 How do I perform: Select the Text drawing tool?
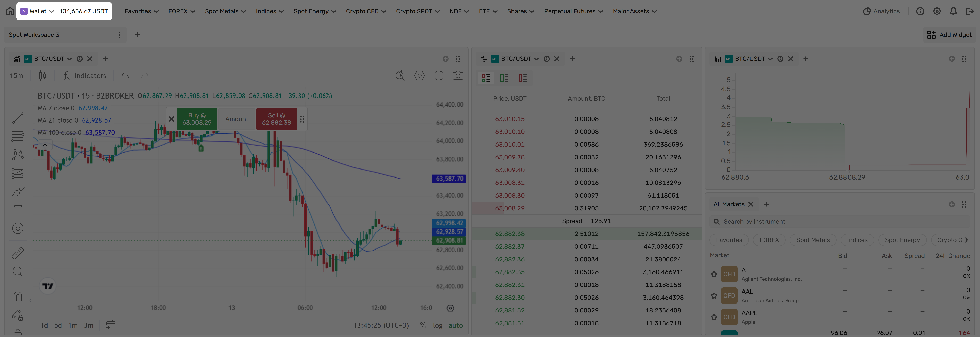click(x=18, y=210)
